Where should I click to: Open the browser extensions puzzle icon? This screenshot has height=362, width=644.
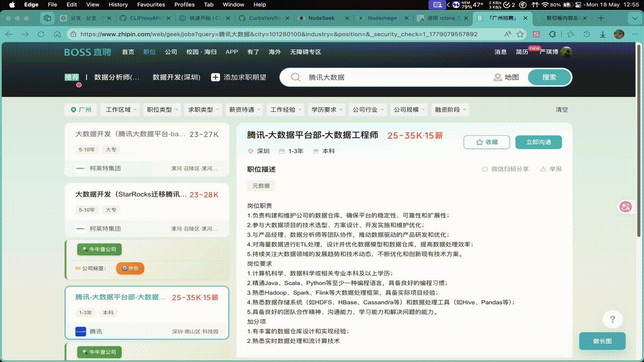[552, 34]
